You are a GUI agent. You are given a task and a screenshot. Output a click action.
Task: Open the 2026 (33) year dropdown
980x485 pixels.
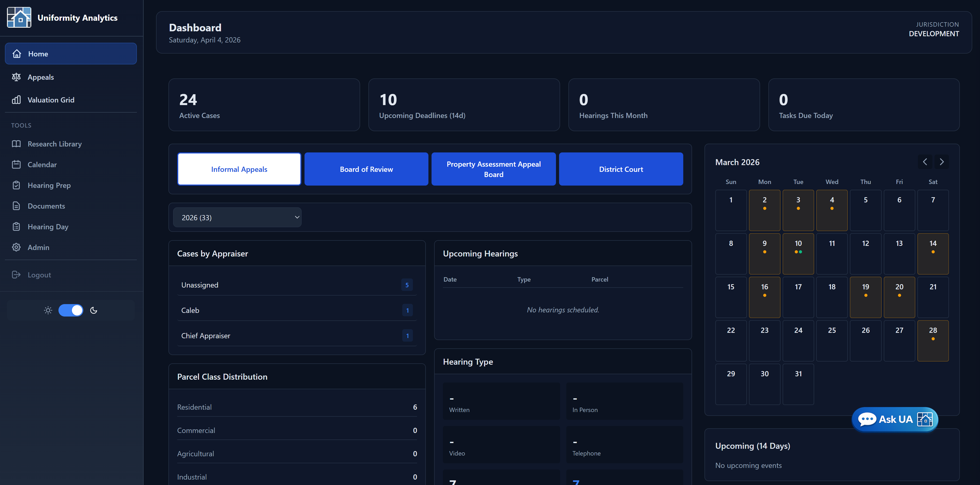tap(237, 217)
